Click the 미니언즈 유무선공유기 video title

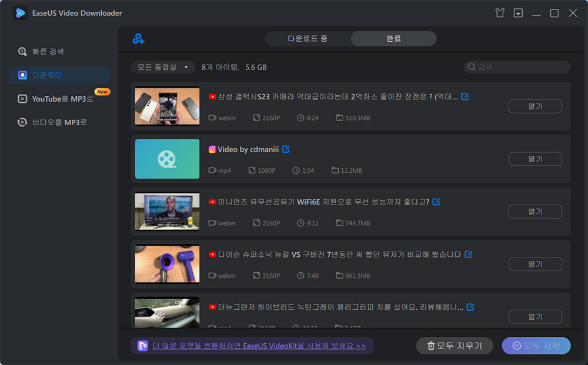[323, 202]
